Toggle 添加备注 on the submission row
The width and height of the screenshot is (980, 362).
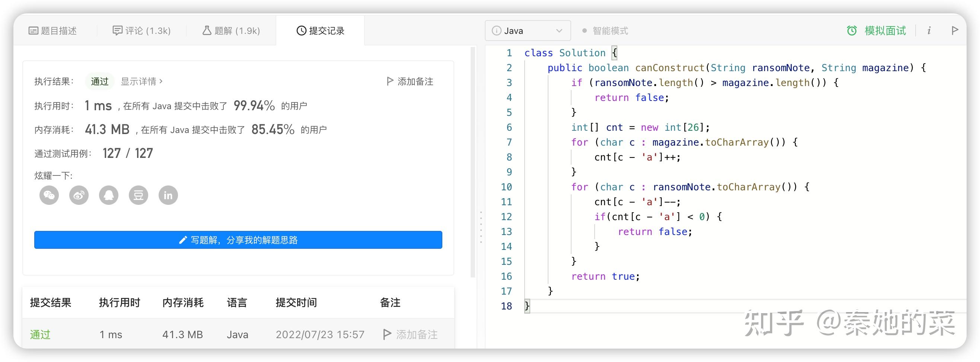click(x=410, y=334)
